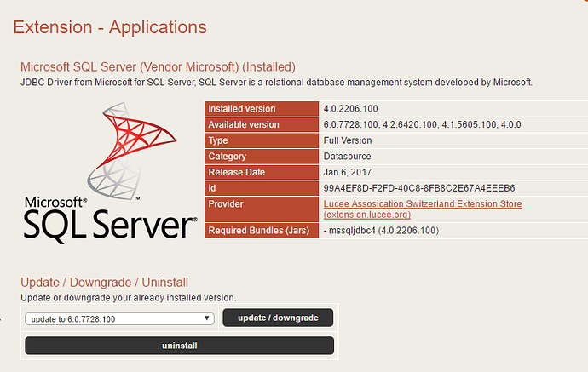This screenshot has width=588, height=372.
Task: Click the Installed version label cell
Action: tap(262, 109)
